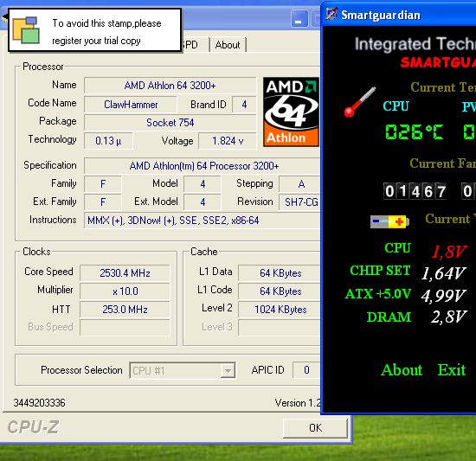Click the AMD Athlon 64 logo
This screenshot has height=461, width=476.
291,112
